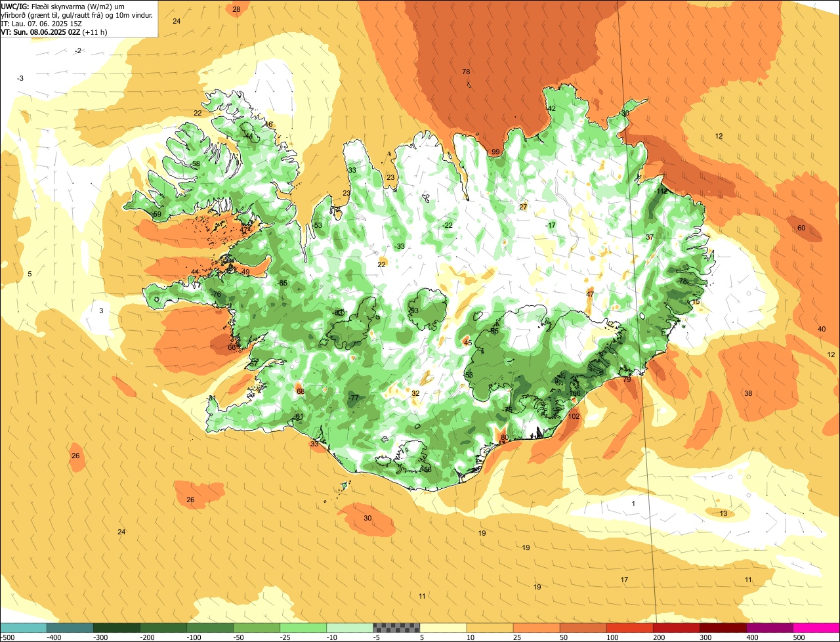
Task: Click the map value 99 on the north coast
Action: [495, 152]
